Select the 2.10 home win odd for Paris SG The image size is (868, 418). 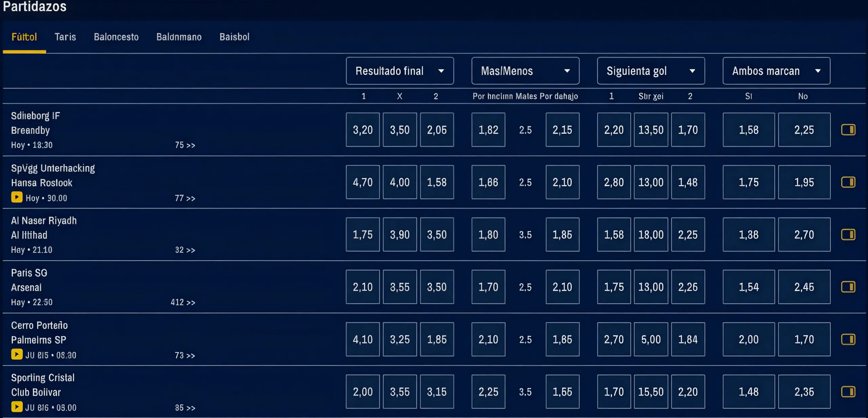(362, 287)
